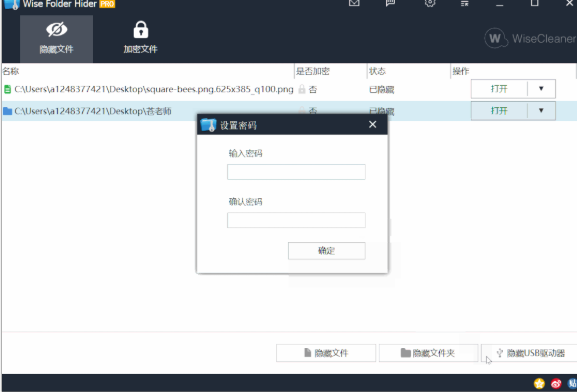Expand dropdown arrow for 苍老师 folder row
The height and width of the screenshot is (392, 577).
tap(541, 110)
